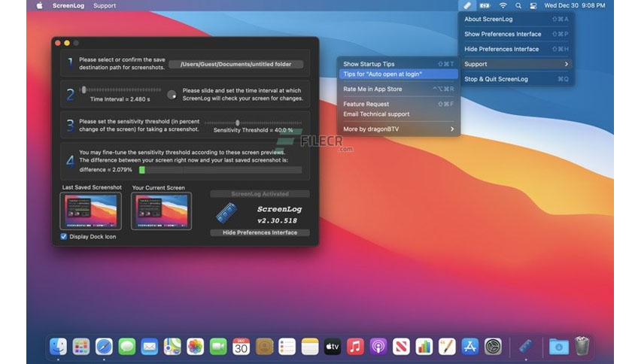Screen dimensions: 629x364
Task: Open Messages in the Dock
Action: point(126,347)
